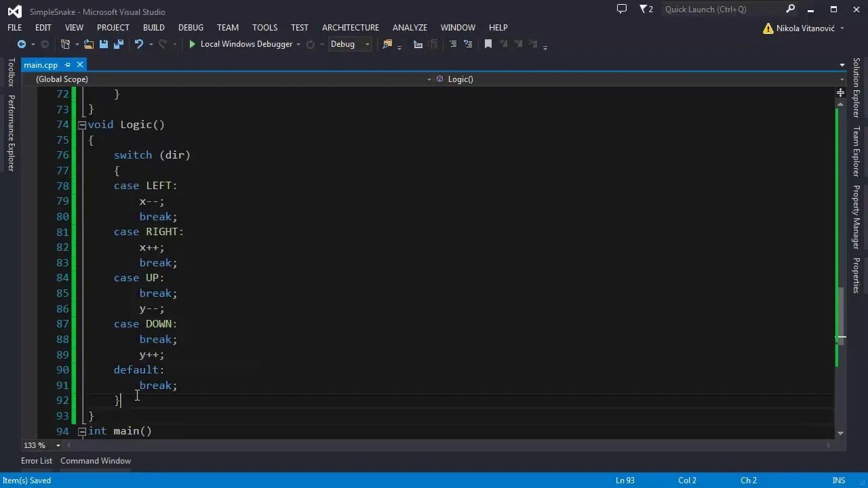This screenshot has height=488, width=868.
Task: Open the Navigate Backward history dropdown arrow
Action: (32, 44)
